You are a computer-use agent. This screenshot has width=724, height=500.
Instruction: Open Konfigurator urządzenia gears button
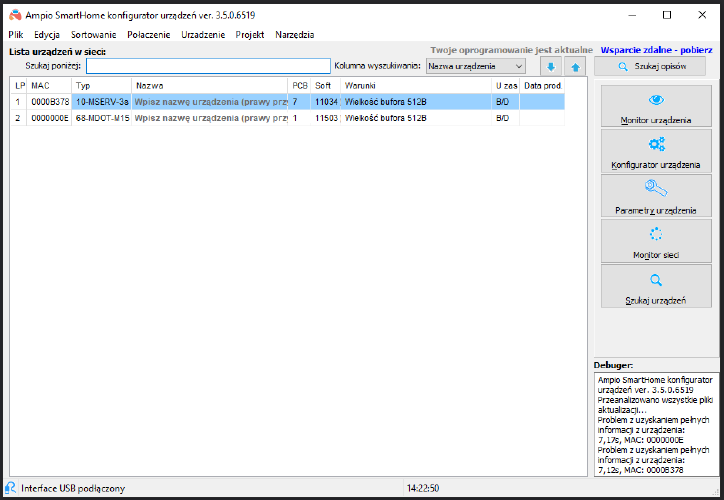coord(656,151)
